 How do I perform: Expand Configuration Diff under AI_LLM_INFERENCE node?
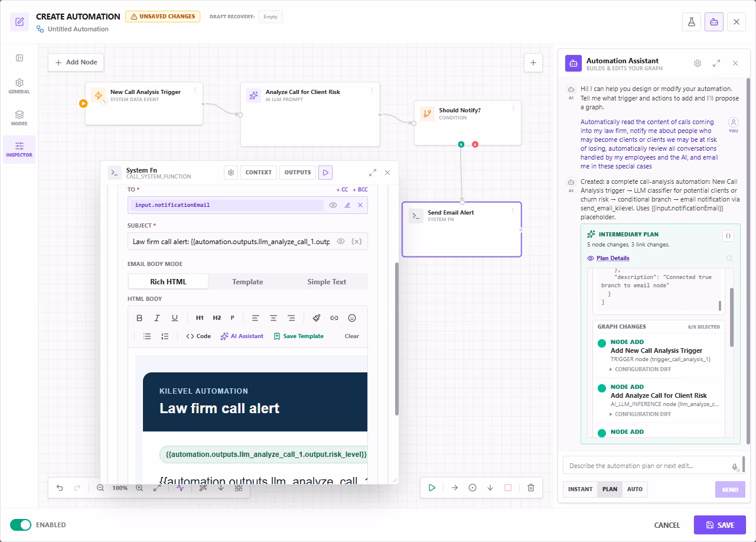640,414
